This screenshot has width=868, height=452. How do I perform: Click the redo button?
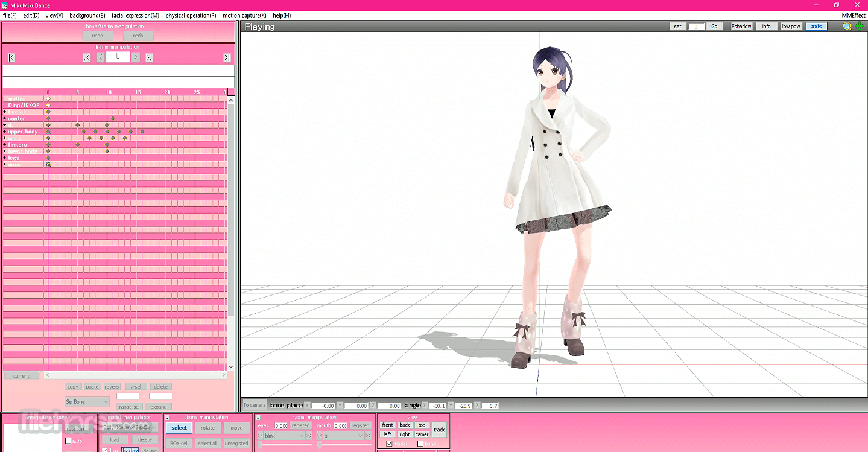tap(138, 36)
